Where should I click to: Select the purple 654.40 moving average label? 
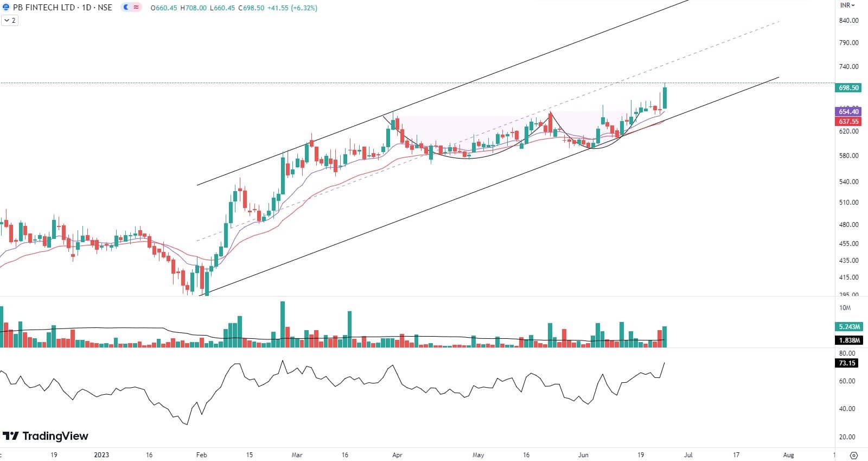[848, 112]
